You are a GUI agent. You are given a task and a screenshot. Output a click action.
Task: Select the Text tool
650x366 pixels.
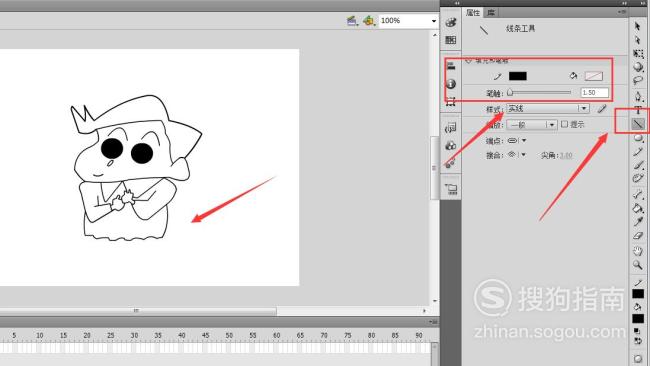[638, 110]
